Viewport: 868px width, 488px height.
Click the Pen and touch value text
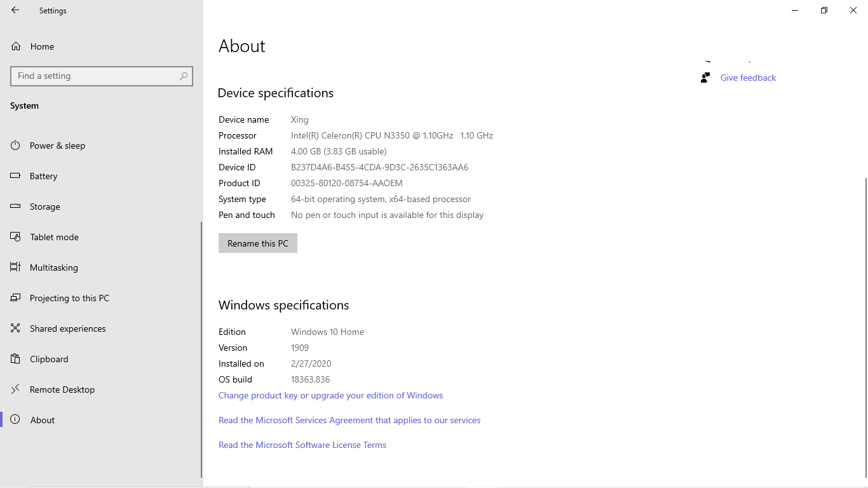(387, 215)
